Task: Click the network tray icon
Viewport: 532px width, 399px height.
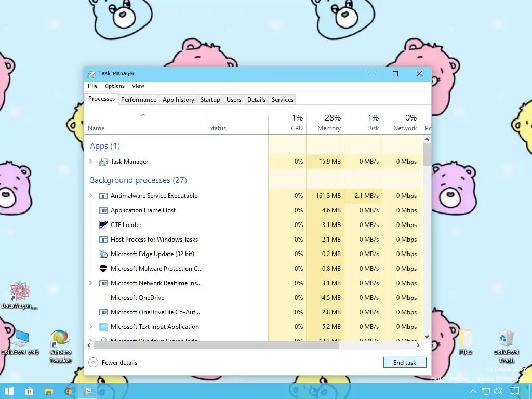Action: click(486, 392)
